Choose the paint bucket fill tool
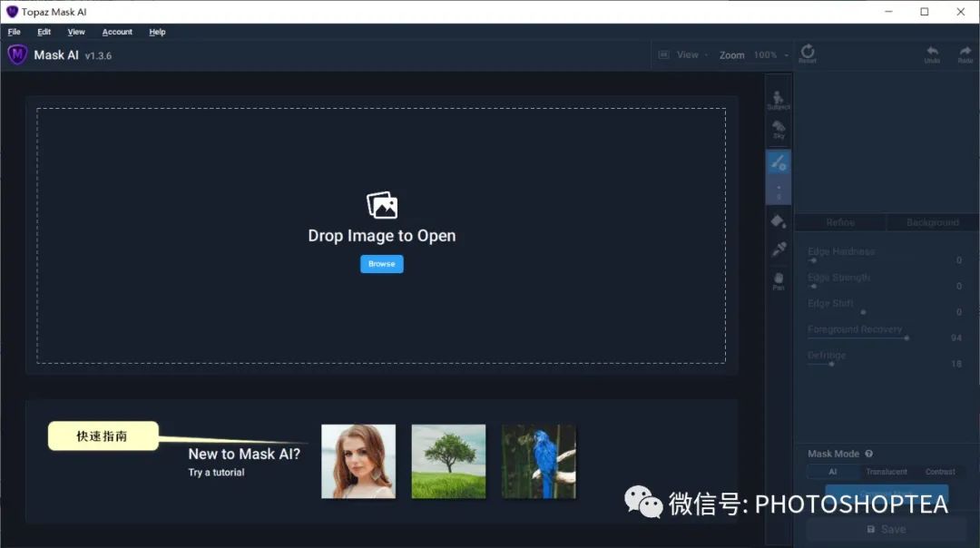The height and width of the screenshot is (548, 980). click(x=779, y=221)
